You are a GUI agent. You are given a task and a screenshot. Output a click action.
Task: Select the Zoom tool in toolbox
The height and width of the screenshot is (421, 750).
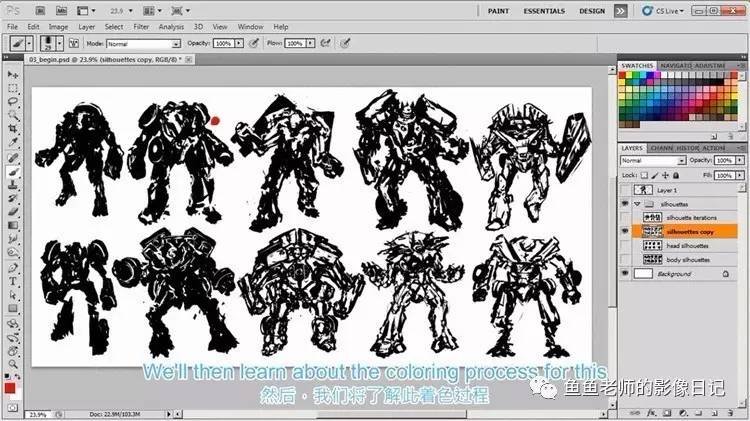pos(13,365)
